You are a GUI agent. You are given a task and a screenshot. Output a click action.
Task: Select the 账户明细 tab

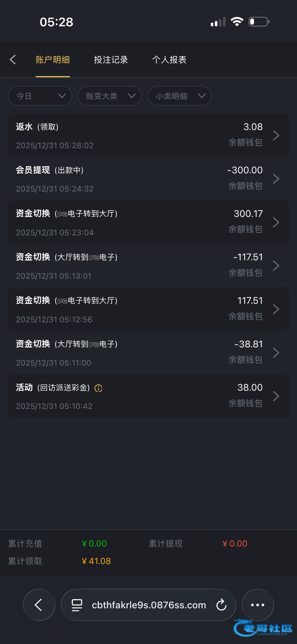[x=53, y=60]
